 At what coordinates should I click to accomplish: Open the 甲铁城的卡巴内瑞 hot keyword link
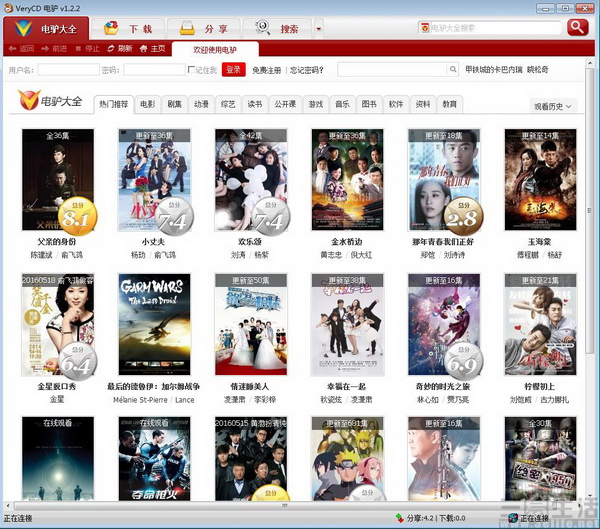pos(493,69)
